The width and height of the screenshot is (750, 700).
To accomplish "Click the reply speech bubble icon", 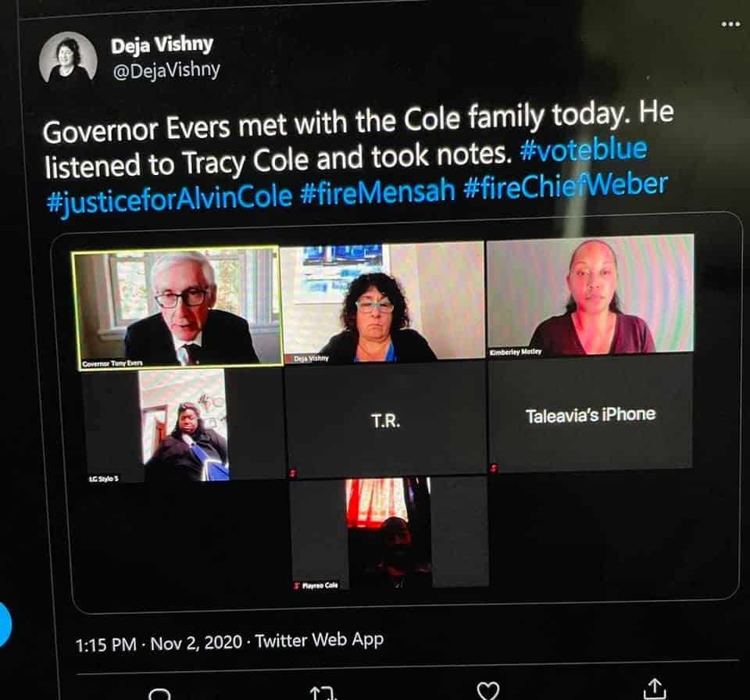I will tap(159, 694).
